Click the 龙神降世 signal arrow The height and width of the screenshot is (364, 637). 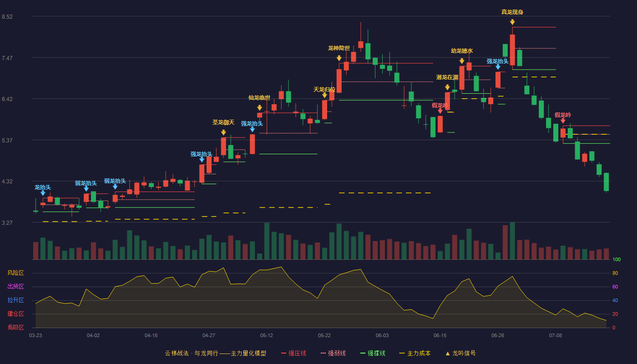(x=339, y=58)
